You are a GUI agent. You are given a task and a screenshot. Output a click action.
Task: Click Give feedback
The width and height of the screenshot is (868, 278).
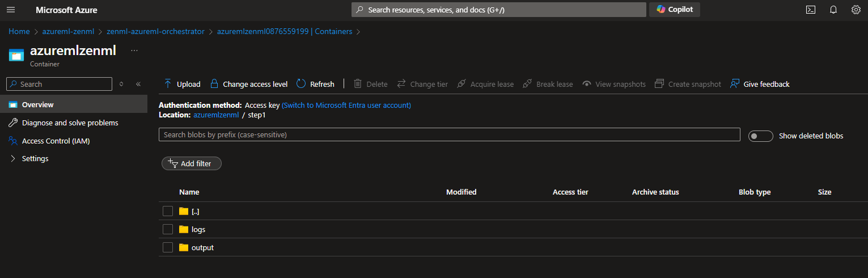[760, 84]
